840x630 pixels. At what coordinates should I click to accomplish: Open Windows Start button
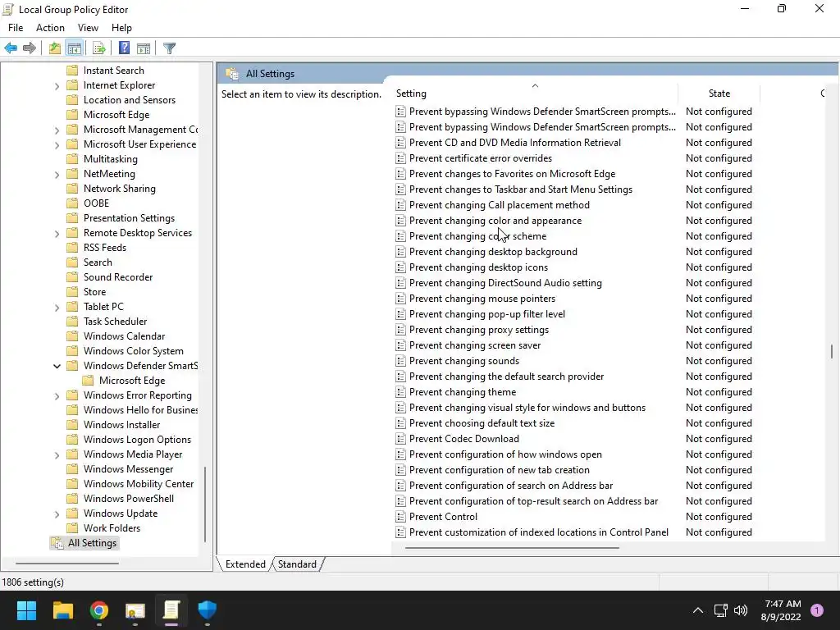coord(26,610)
